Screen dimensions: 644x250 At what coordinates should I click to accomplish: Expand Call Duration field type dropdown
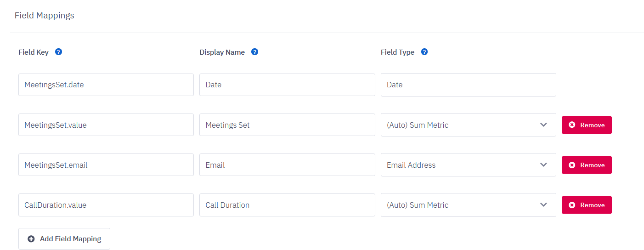[x=468, y=205]
